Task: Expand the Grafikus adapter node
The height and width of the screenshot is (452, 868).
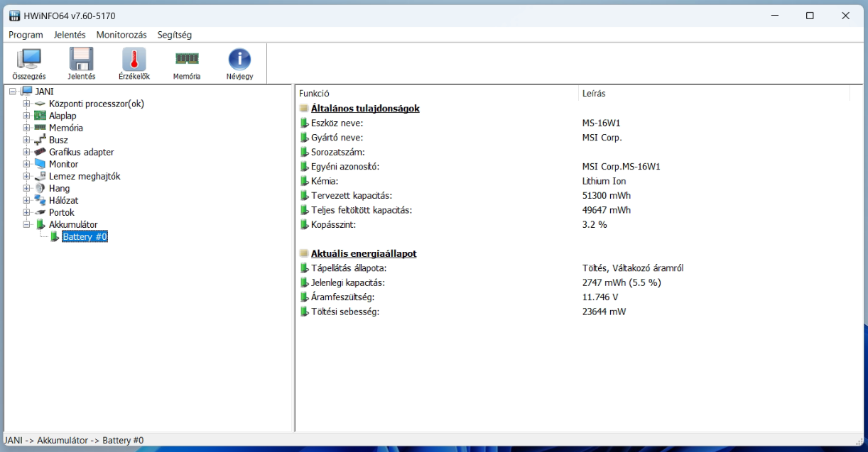Action: (x=26, y=152)
